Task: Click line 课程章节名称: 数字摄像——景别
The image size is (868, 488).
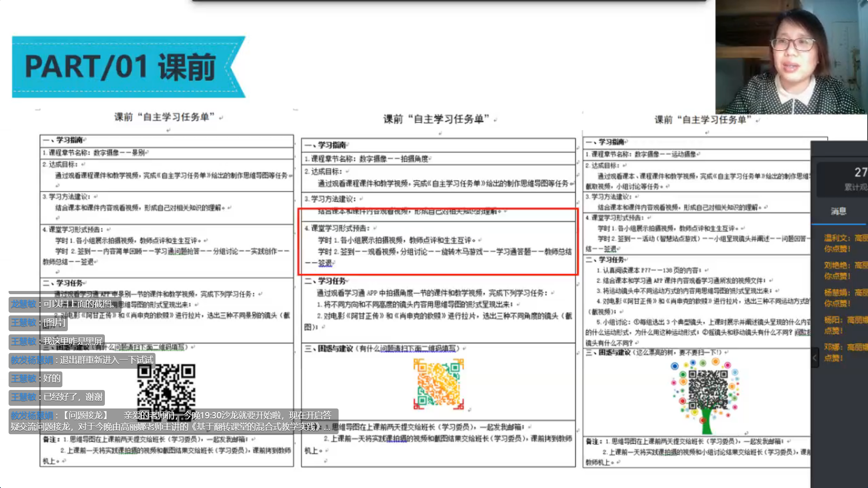Action: 95,153
